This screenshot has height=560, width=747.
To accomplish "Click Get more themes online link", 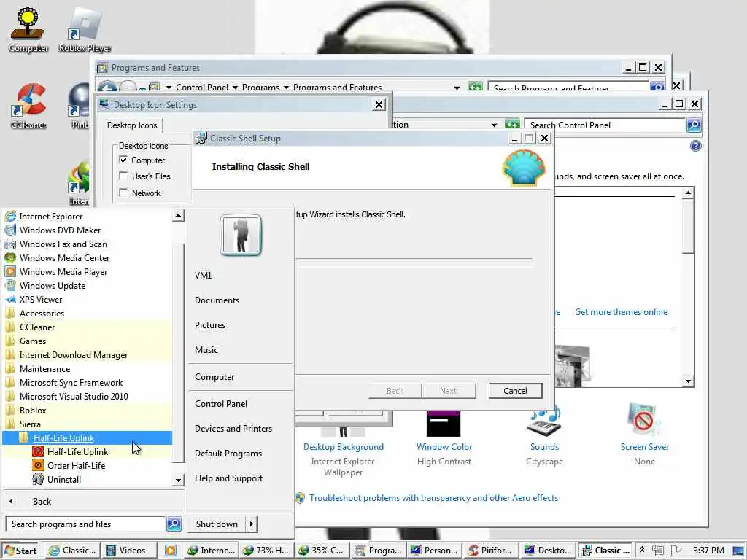I will click(621, 312).
